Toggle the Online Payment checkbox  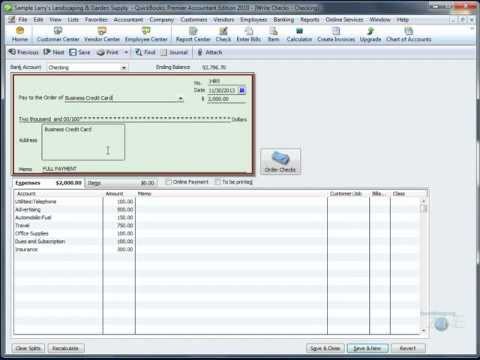click(169, 182)
